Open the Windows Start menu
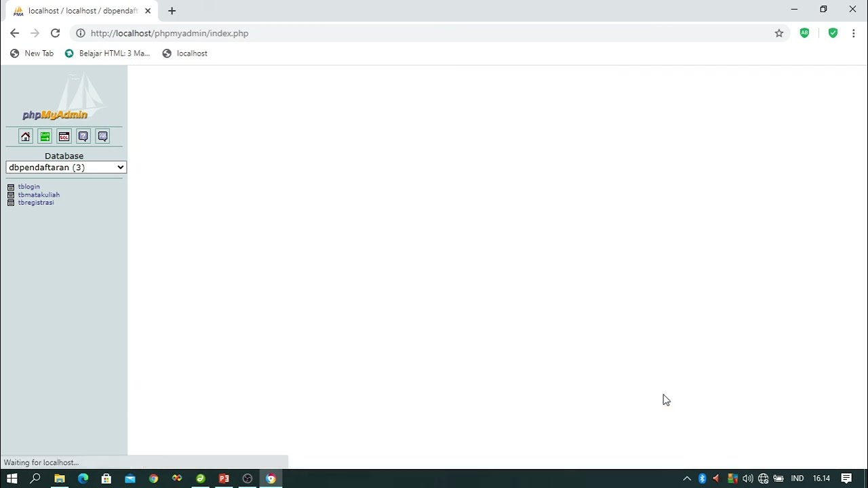 tap(12, 479)
